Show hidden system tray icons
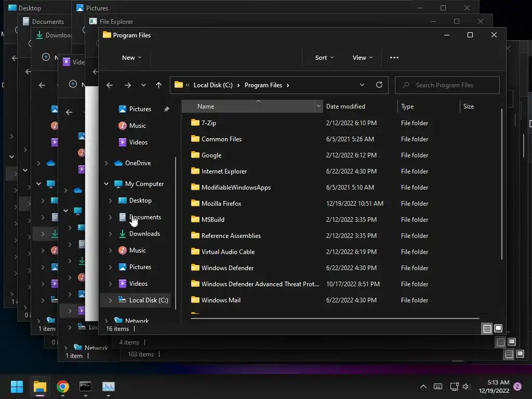 [x=423, y=387]
